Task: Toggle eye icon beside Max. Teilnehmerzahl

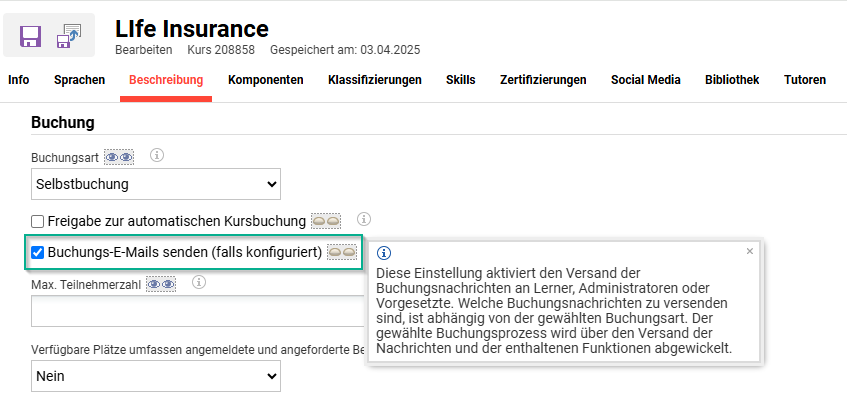Action: coord(161,284)
